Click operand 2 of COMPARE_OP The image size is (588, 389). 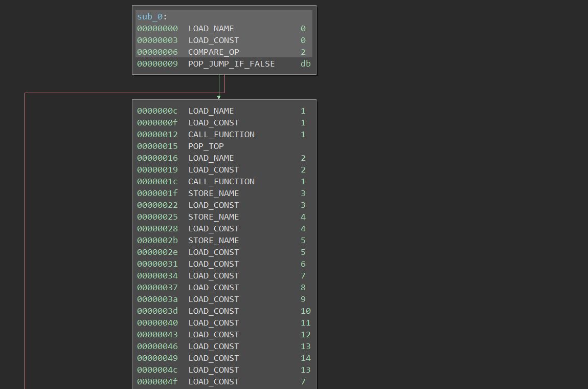point(303,52)
